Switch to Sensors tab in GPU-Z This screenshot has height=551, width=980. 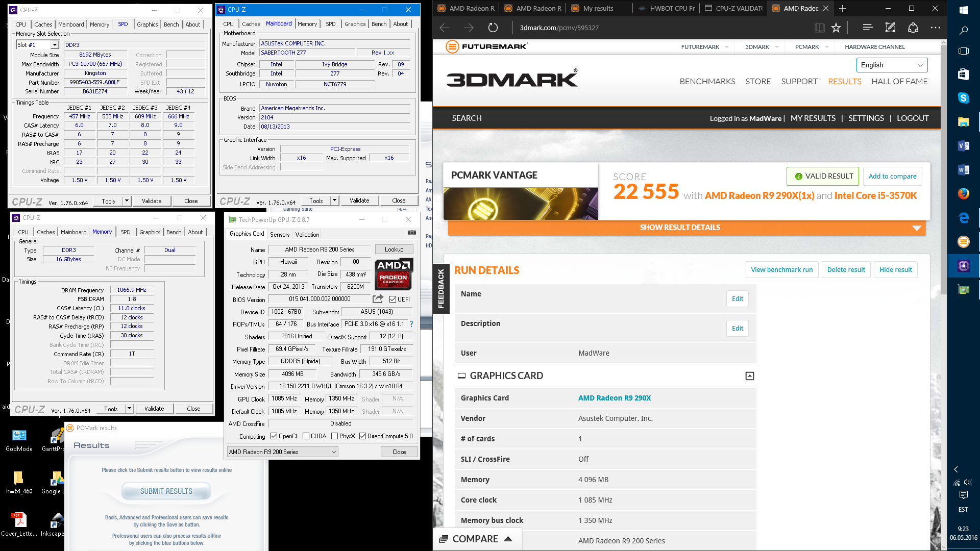pyautogui.click(x=280, y=235)
